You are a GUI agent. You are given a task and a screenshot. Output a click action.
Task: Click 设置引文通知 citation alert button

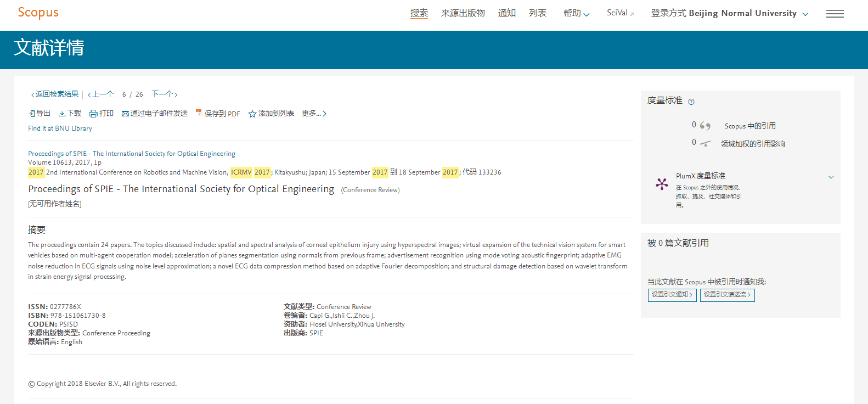tap(672, 295)
